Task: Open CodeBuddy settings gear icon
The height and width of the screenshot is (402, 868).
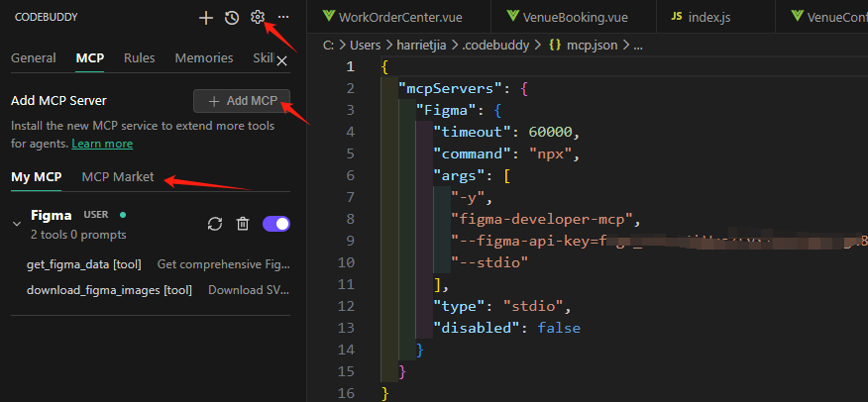Action: (258, 18)
